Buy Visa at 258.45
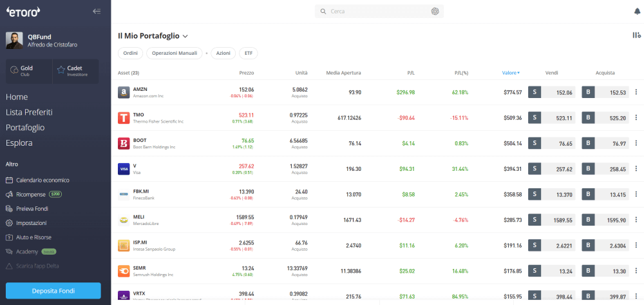The image size is (644, 305). [x=605, y=169]
